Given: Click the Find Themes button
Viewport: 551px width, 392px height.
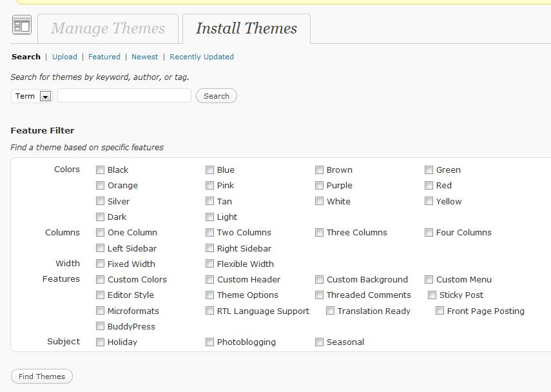Looking at the screenshot, I should (x=42, y=377).
